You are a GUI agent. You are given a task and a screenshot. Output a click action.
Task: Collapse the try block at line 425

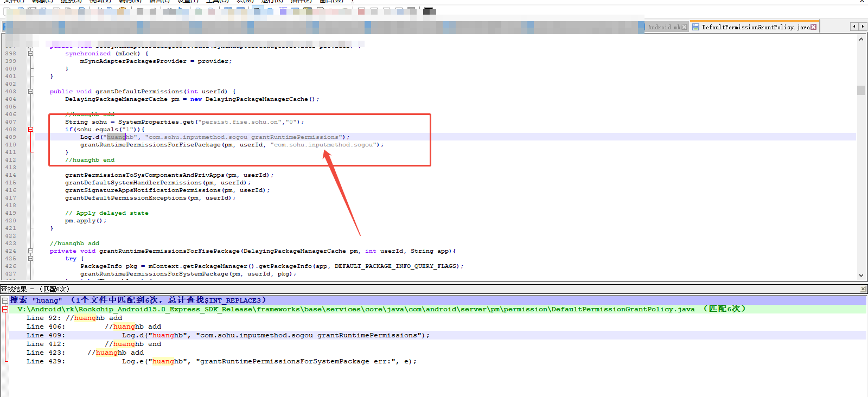[x=31, y=259]
